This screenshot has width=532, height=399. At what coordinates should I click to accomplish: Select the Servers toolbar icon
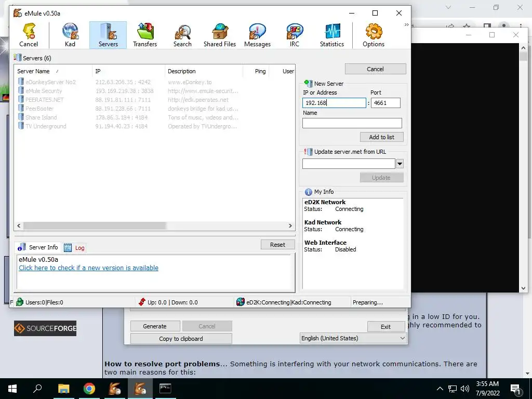coord(108,35)
